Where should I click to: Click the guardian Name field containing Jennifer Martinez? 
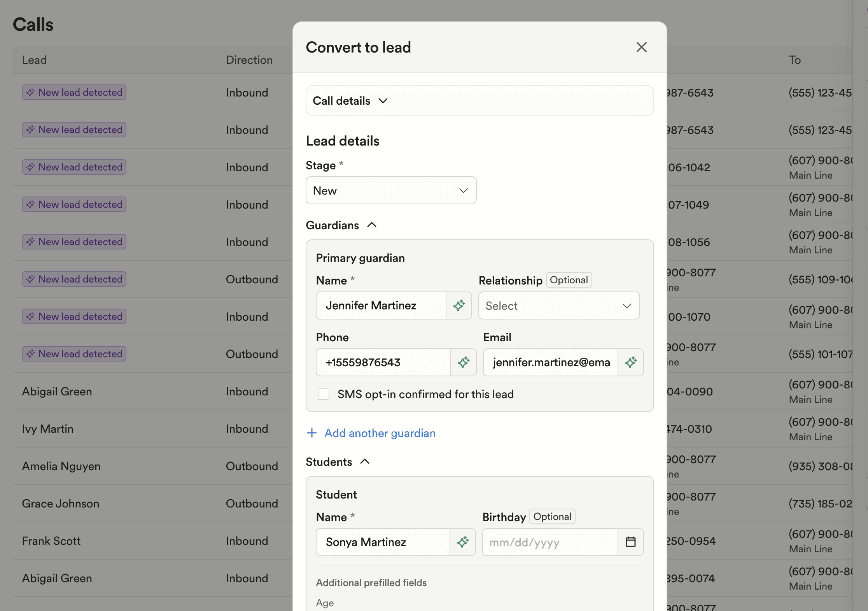(x=381, y=305)
